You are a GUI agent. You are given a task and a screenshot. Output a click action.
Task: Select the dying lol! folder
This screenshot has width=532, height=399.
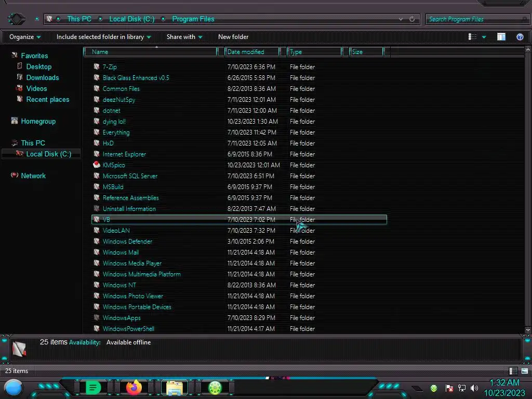tap(114, 122)
